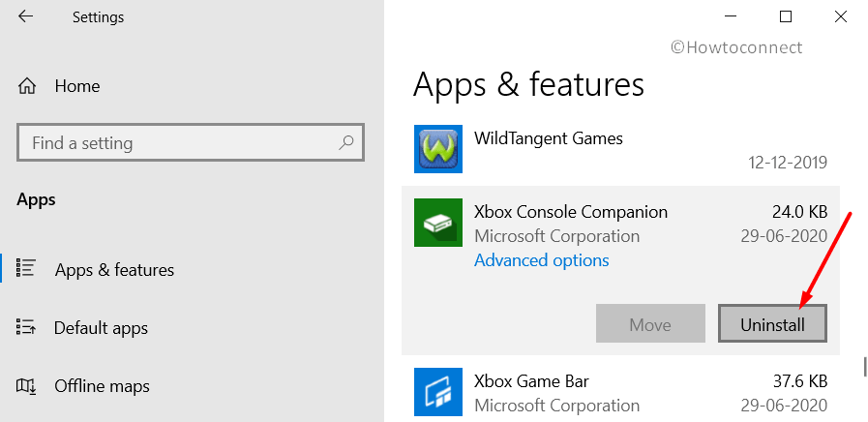Select Xbox Game Bar entry name
The width and height of the screenshot is (868, 422).
(x=531, y=381)
